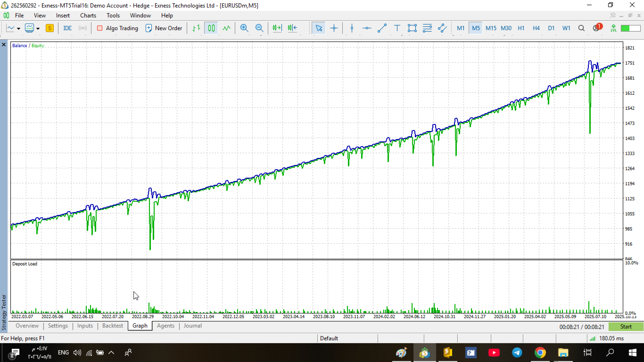Open the Journal tab

point(193,326)
